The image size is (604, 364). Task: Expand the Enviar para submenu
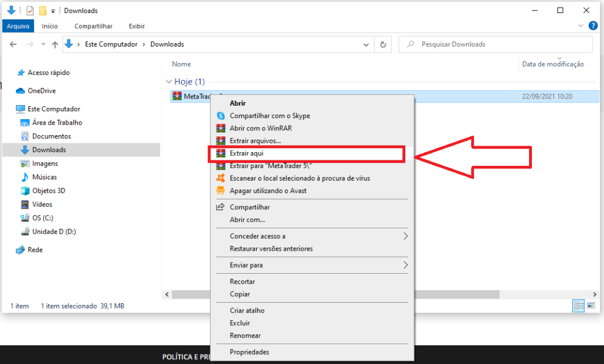pos(405,265)
